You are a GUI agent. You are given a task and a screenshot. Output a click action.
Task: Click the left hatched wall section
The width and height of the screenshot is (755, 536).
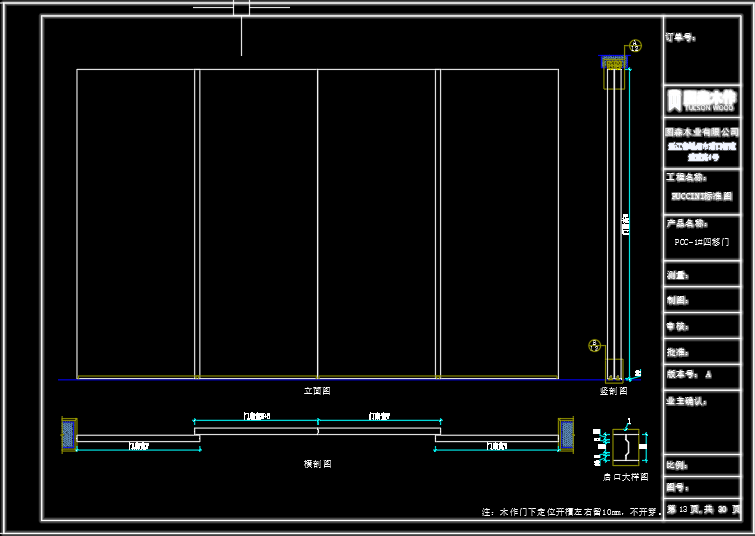point(68,434)
